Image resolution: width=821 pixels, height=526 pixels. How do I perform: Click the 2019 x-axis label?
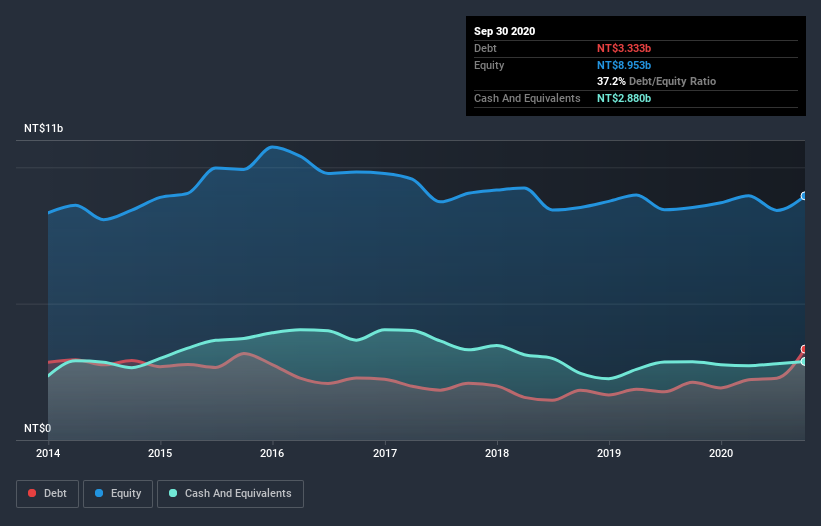(x=609, y=453)
